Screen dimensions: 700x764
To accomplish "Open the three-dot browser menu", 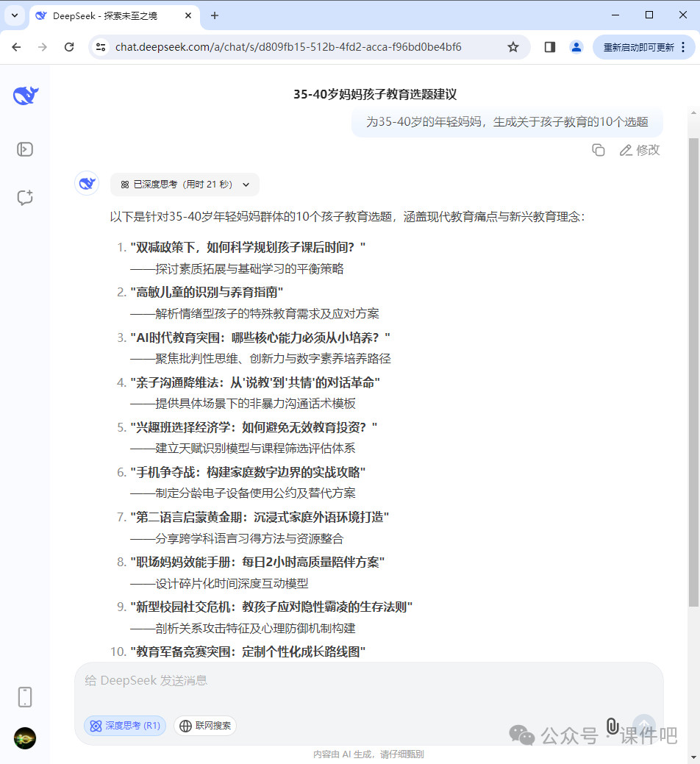I will pos(685,46).
